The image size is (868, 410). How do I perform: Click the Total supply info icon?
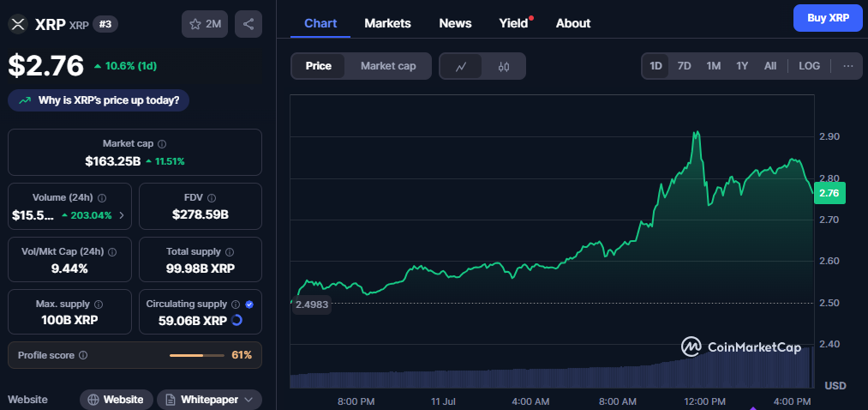(x=230, y=252)
